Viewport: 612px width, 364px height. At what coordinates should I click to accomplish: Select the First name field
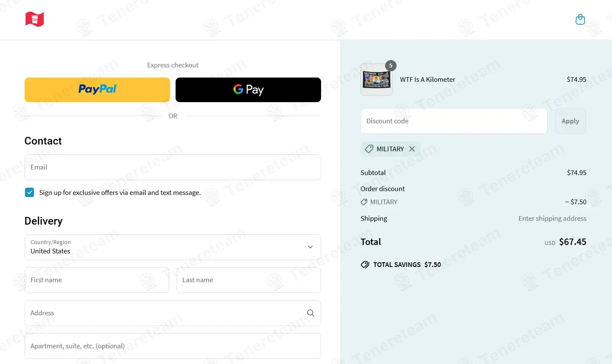pos(97,280)
